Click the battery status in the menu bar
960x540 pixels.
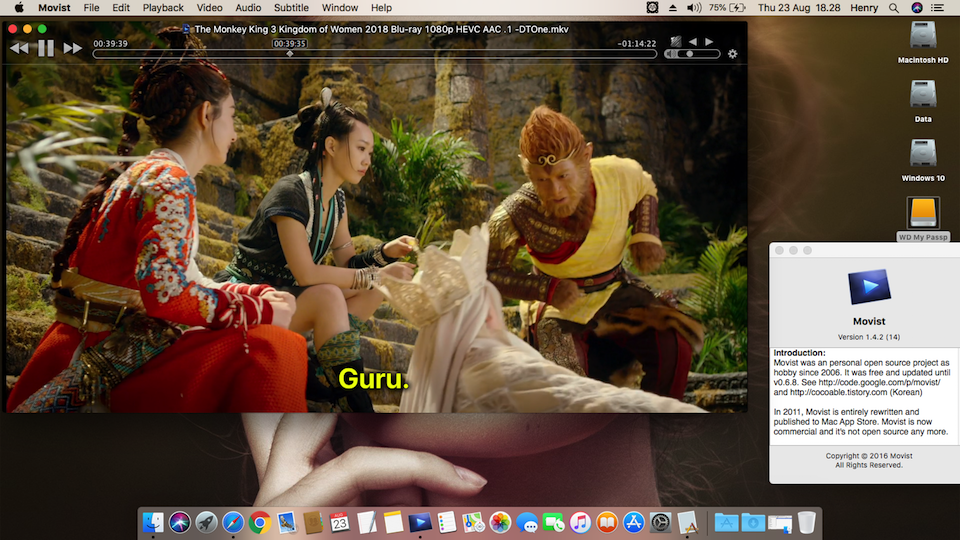(727, 8)
